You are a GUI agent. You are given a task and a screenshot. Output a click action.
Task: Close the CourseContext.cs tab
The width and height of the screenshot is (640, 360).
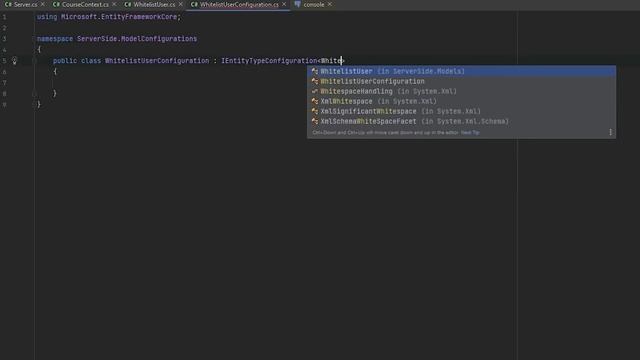tap(114, 4)
